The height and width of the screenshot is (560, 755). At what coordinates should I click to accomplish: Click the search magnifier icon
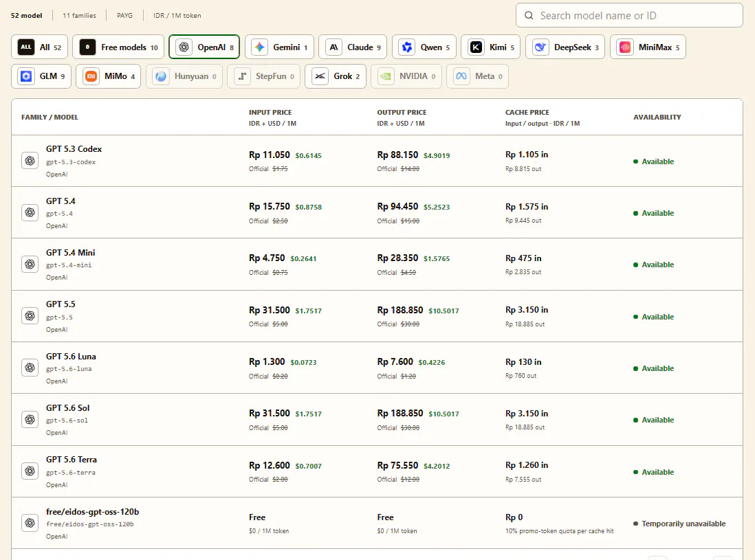[529, 15]
